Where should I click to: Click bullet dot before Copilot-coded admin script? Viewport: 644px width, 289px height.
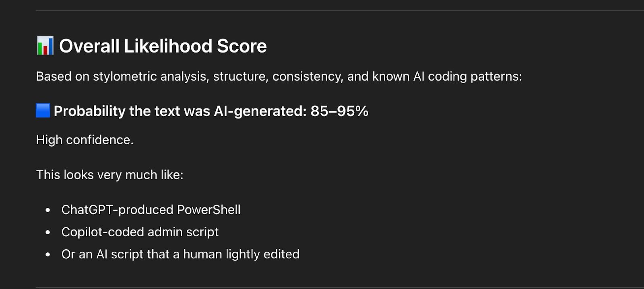tap(48, 232)
